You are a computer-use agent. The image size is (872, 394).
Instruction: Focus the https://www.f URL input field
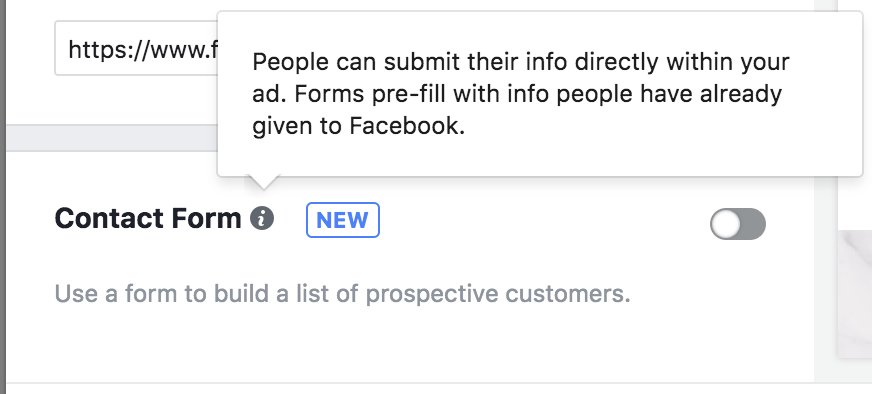136,48
